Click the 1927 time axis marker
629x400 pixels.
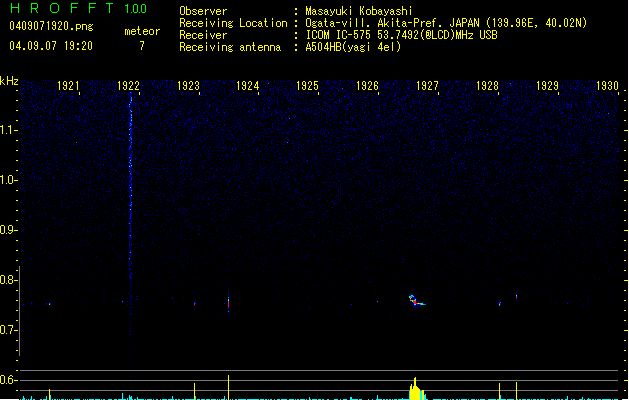427,85
